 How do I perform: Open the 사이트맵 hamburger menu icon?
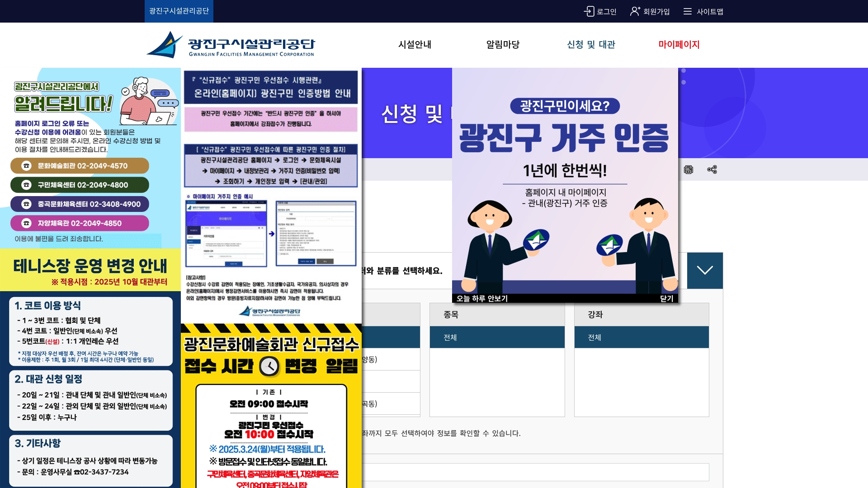coord(688,11)
